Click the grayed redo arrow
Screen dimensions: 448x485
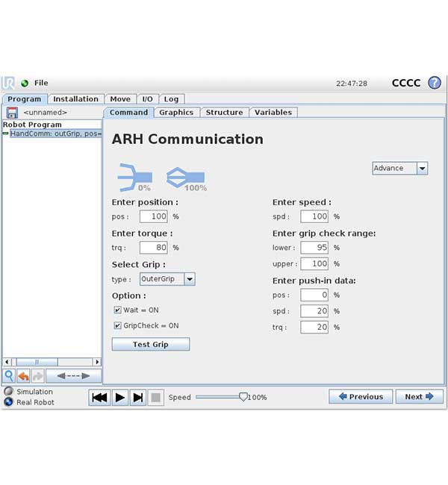tap(38, 376)
